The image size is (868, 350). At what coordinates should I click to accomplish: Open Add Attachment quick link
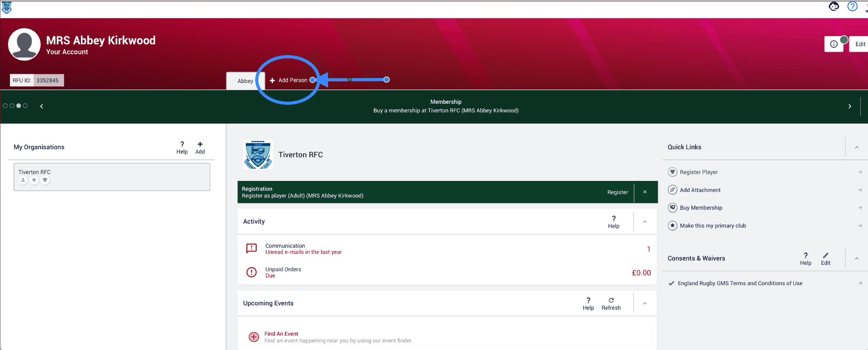click(700, 190)
